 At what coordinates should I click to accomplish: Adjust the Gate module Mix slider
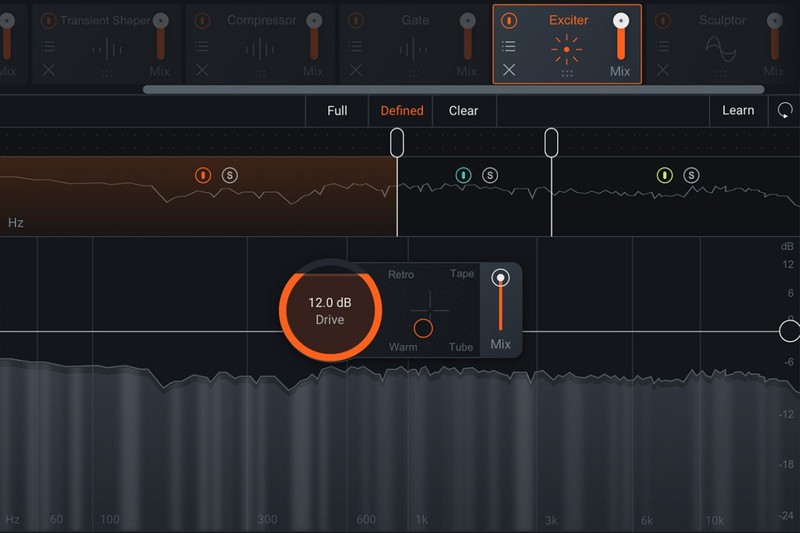(x=468, y=37)
